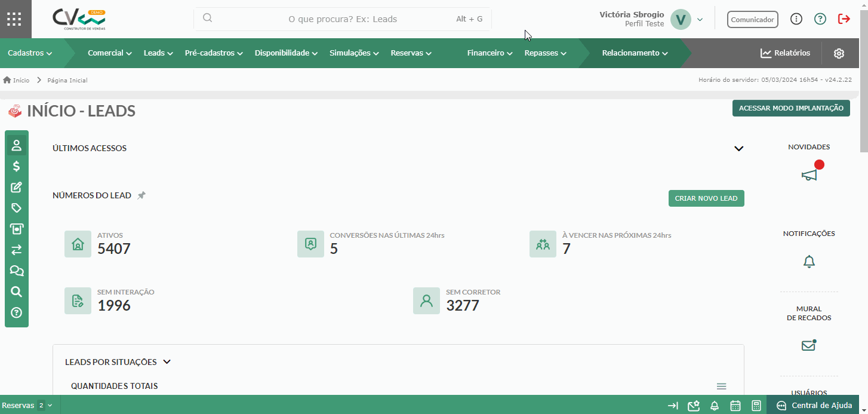Click the red logout icon
This screenshot has width=868, height=414.
pos(844,19)
